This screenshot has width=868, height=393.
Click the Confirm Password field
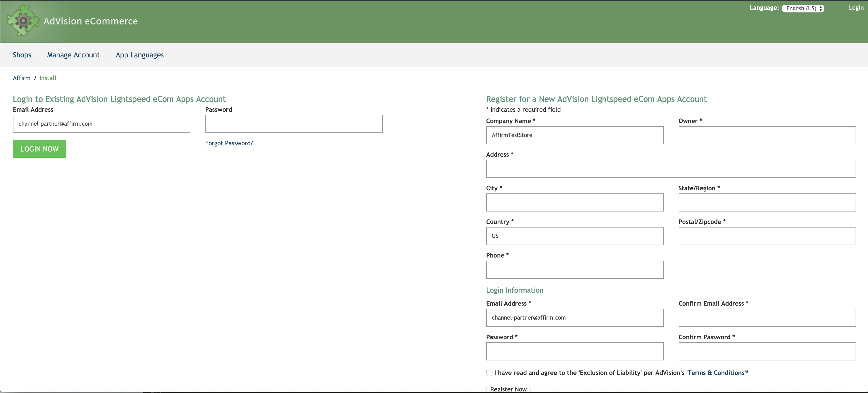click(767, 351)
